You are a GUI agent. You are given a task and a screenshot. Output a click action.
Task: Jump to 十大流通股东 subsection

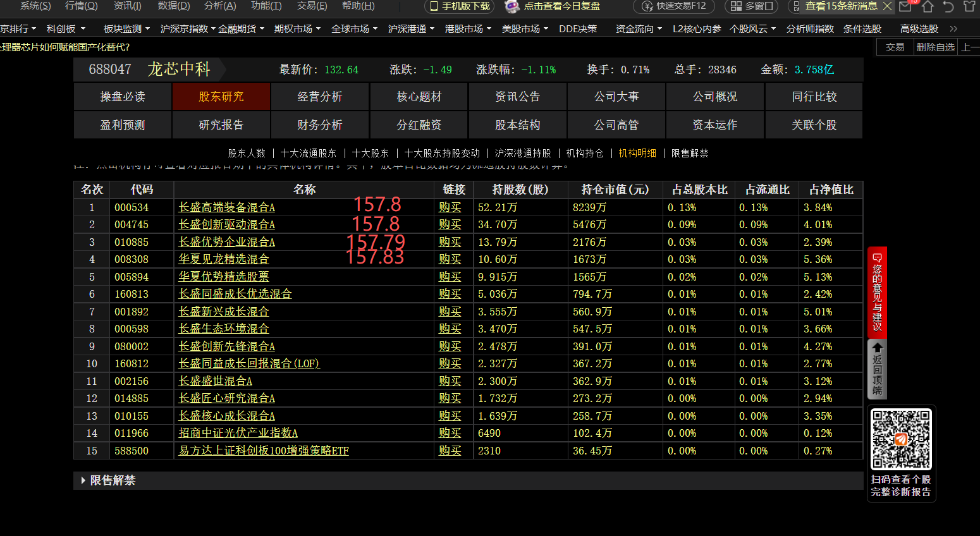(x=309, y=153)
